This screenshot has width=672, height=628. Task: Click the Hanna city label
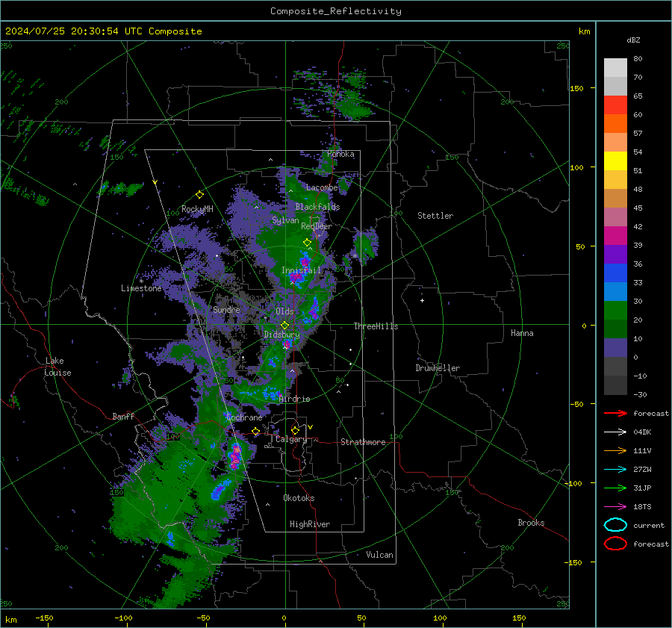522,333
